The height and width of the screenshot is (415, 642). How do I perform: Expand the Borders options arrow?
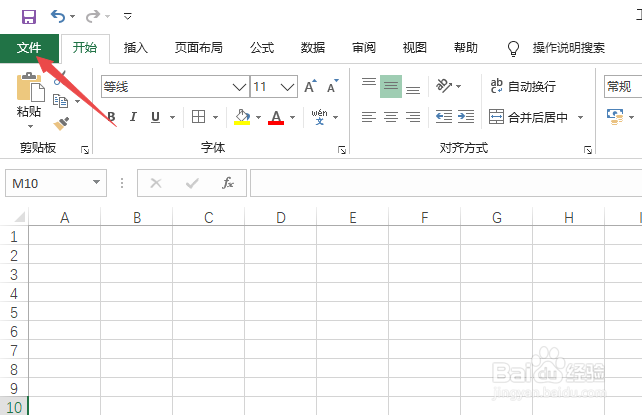[x=215, y=117]
